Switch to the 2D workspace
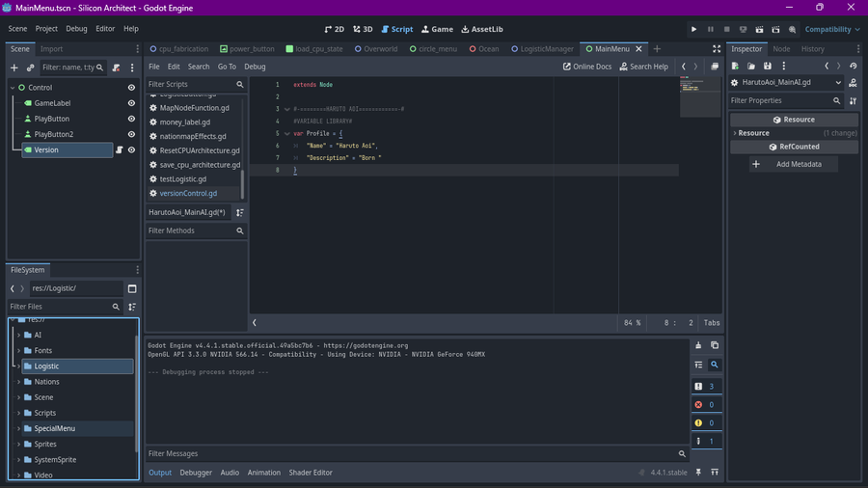Image resolution: width=868 pixels, height=488 pixels. [334, 29]
